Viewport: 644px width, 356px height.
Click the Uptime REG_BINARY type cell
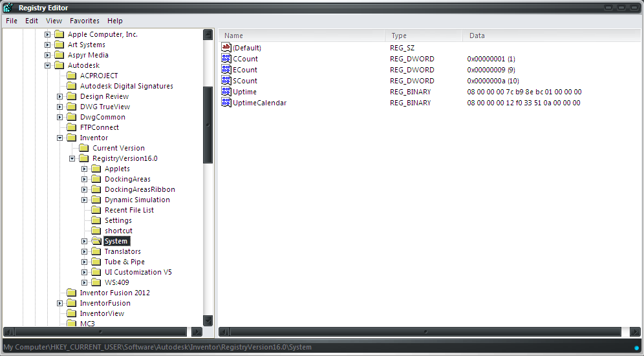[x=411, y=92]
